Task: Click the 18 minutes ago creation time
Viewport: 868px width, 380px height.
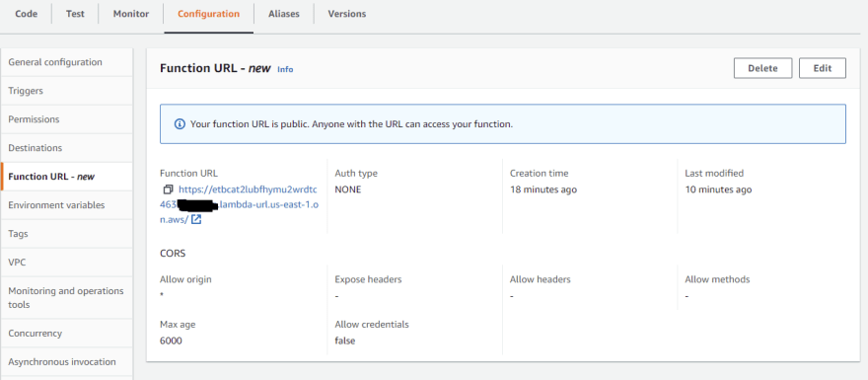Action: [543, 190]
